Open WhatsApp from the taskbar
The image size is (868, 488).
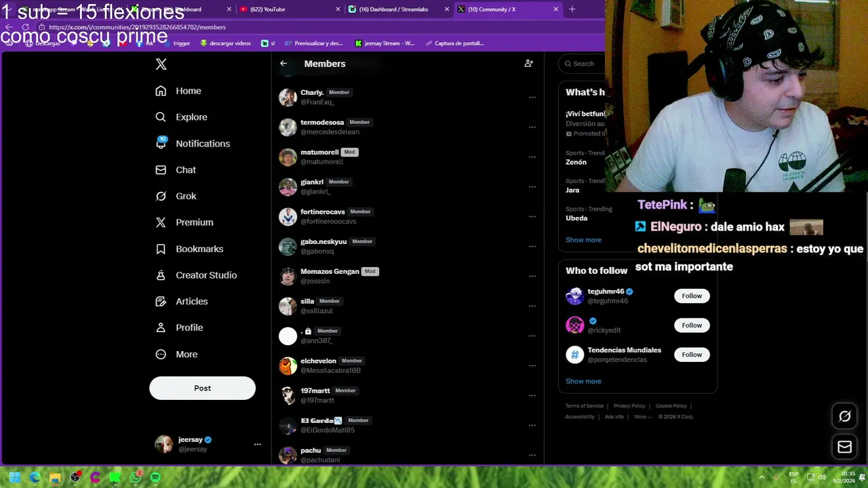135,478
